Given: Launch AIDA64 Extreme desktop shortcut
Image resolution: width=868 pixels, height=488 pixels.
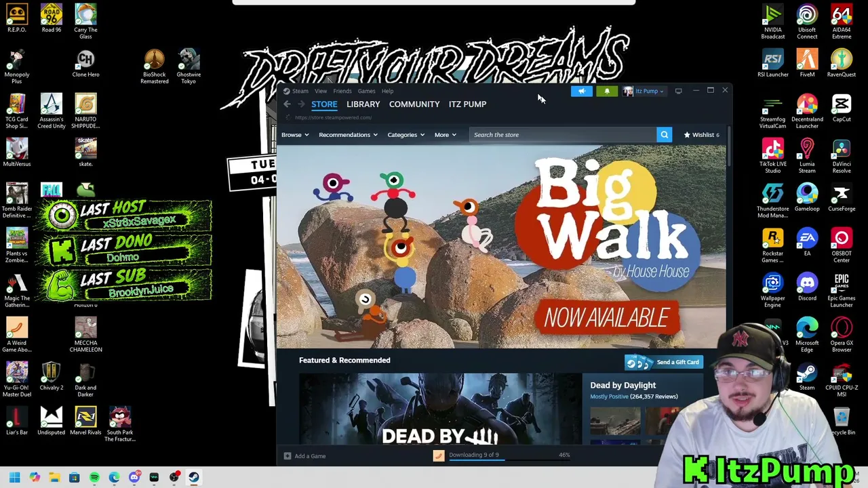Looking at the screenshot, I should (842, 22).
